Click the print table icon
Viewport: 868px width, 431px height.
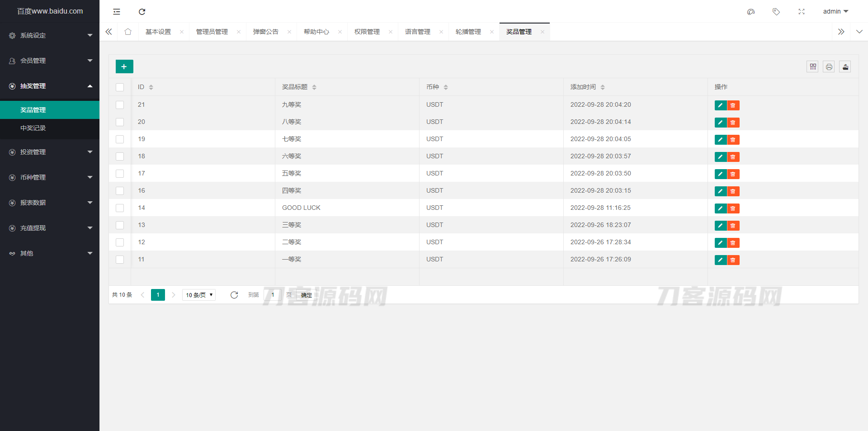point(829,67)
